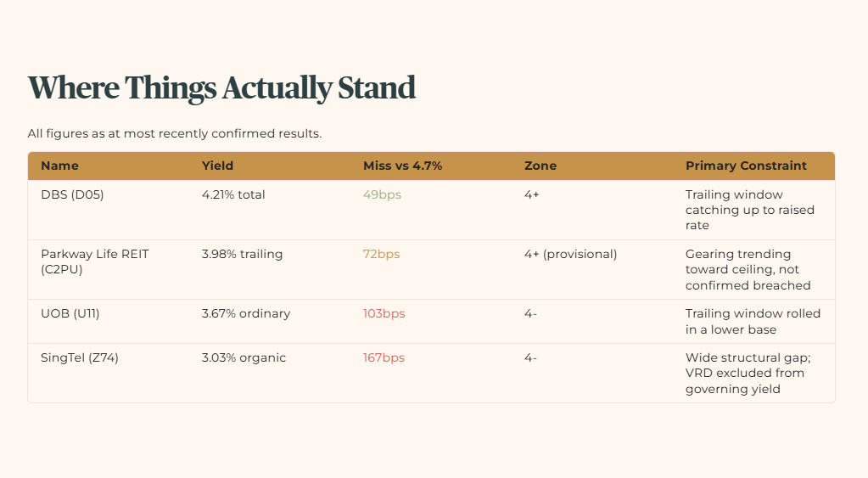Image resolution: width=868 pixels, height=478 pixels.
Task: Click the SingTel (Z74) name cell
Action: [x=80, y=357]
